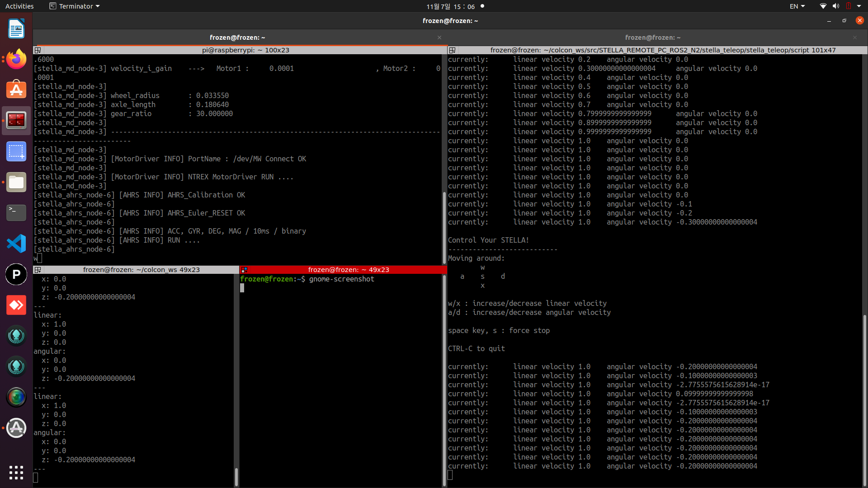Screen dimensions: 868x488
Task: Open Ubuntu Software from the dock
Action: [x=16, y=90]
